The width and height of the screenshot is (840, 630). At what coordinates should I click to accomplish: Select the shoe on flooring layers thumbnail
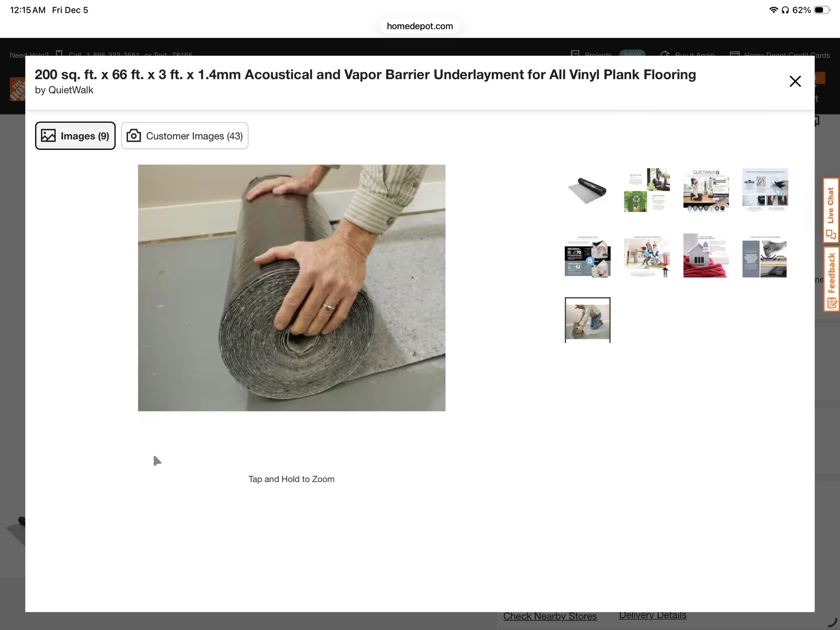click(x=765, y=256)
